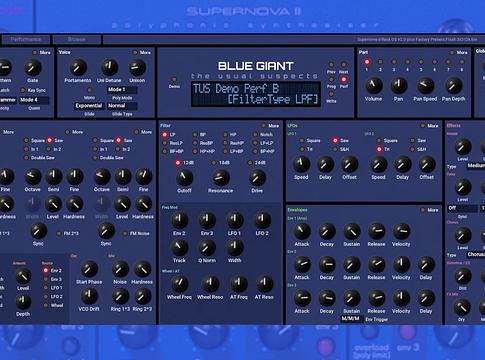Viewport: 485px width, 360px height.
Task: Open the Quant dropdown showing Mode 4
Action: [34, 100]
